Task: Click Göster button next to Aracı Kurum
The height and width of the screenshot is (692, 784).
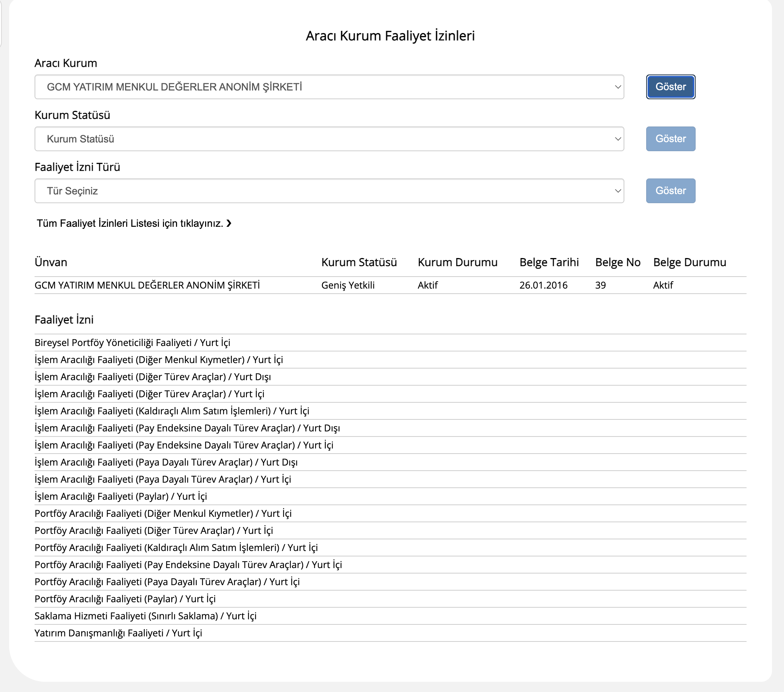Action: pyautogui.click(x=671, y=87)
